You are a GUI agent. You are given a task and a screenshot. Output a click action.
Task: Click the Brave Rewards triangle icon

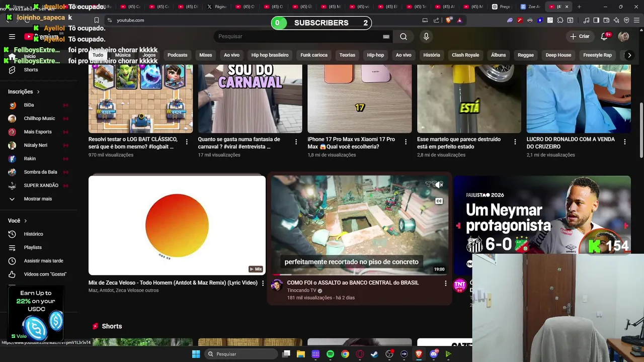point(459,20)
